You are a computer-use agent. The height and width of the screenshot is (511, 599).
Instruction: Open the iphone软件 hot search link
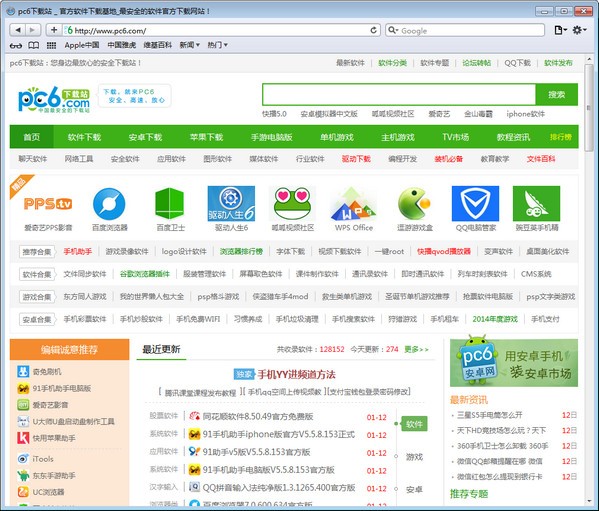[525, 114]
